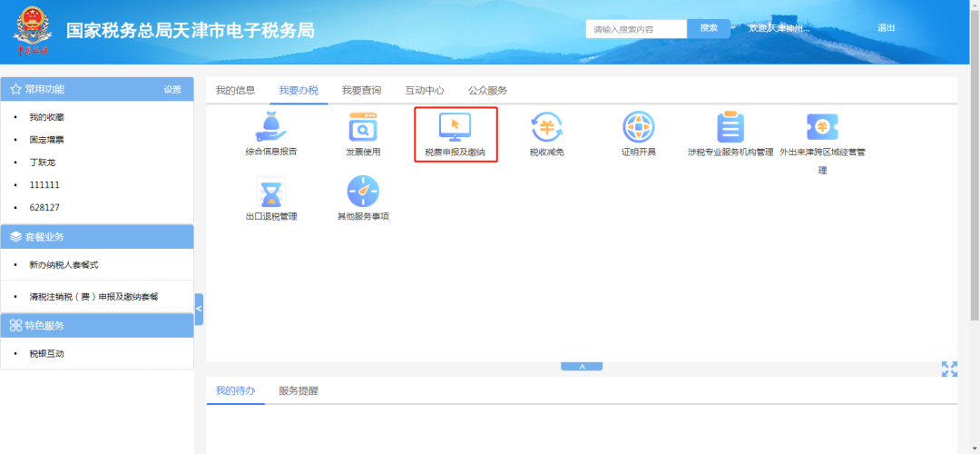Click the 搜索 button
This screenshot has width=980, height=454.
pos(708,28)
